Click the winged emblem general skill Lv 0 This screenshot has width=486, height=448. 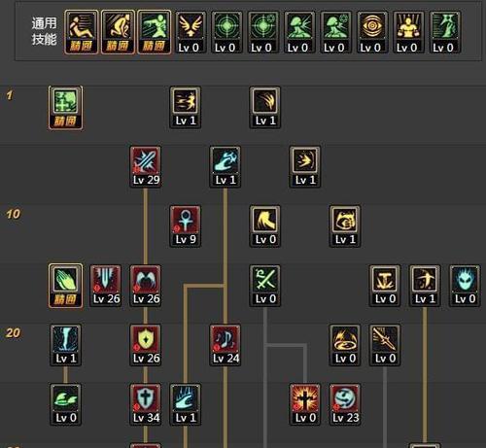coord(191,32)
